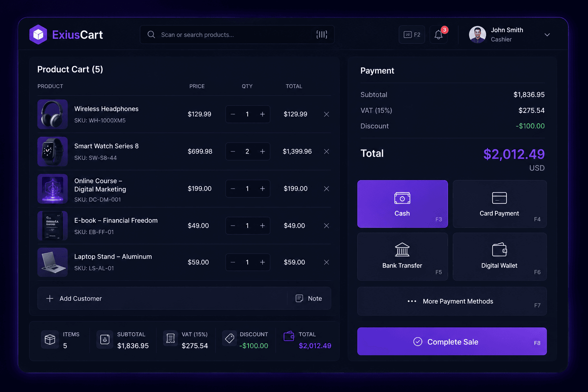
Task: Open notifications bell with 3 badge
Action: pyautogui.click(x=439, y=34)
